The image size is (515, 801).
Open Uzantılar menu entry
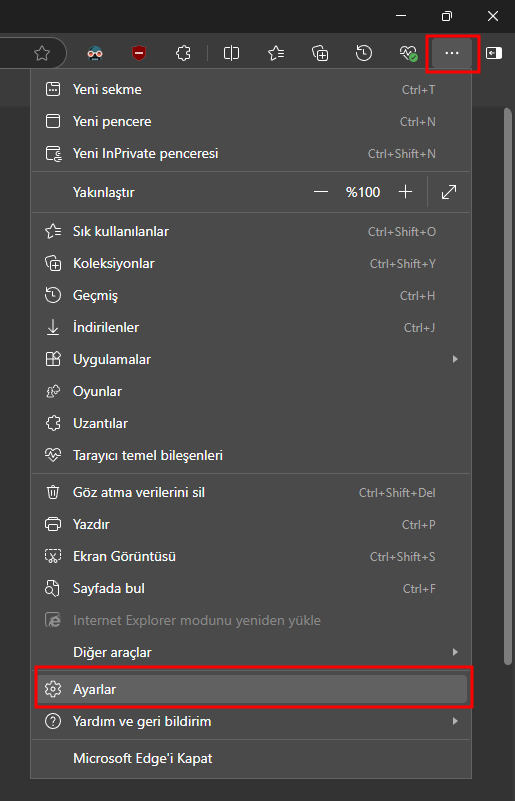(x=250, y=423)
